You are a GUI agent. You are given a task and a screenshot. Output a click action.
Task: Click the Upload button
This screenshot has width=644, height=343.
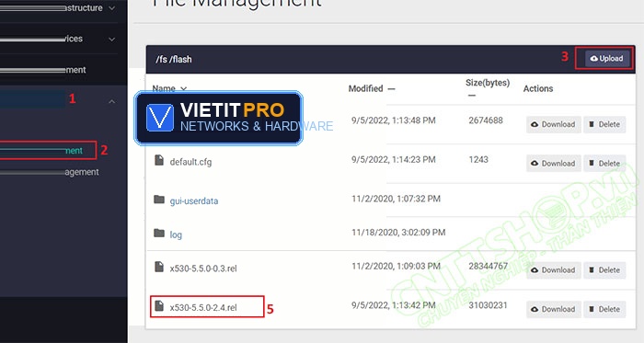(x=606, y=59)
